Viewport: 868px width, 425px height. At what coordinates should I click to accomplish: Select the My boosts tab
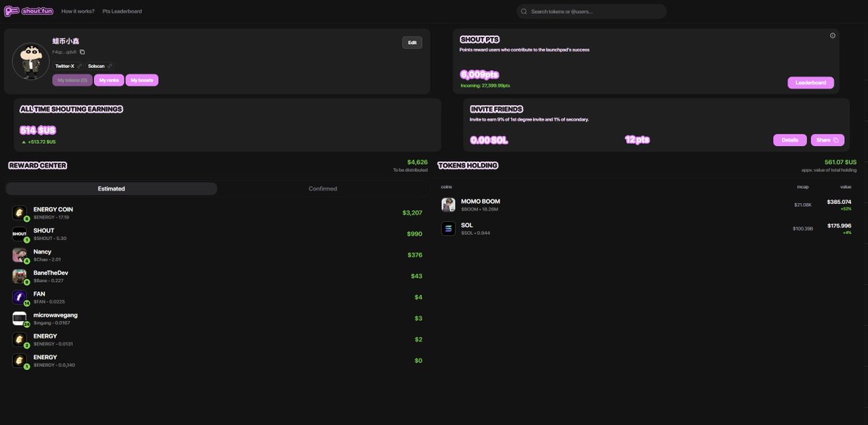tap(142, 80)
